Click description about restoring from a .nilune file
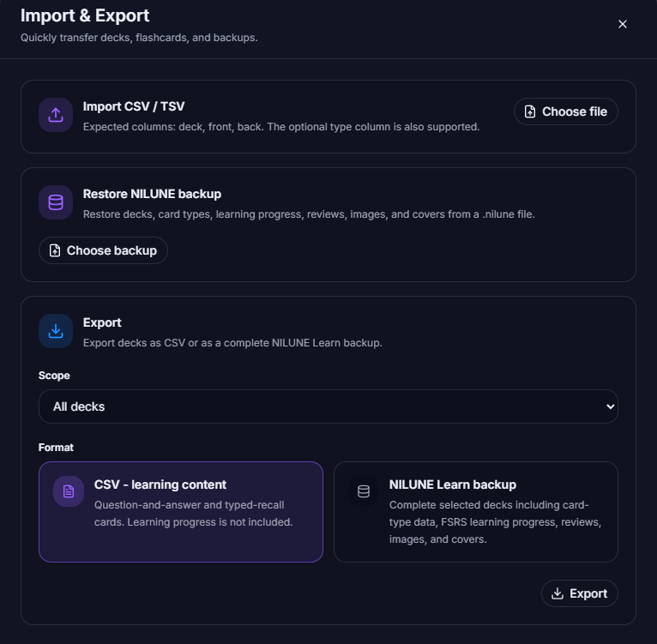This screenshot has width=657, height=644. pos(309,214)
